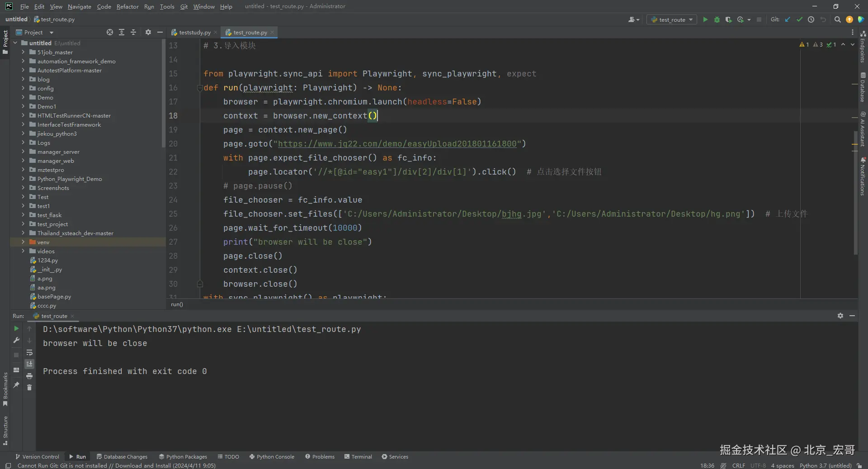Clear the run console with the trash icon
Image resolution: width=868 pixels, height=469 pixels.
29,388
